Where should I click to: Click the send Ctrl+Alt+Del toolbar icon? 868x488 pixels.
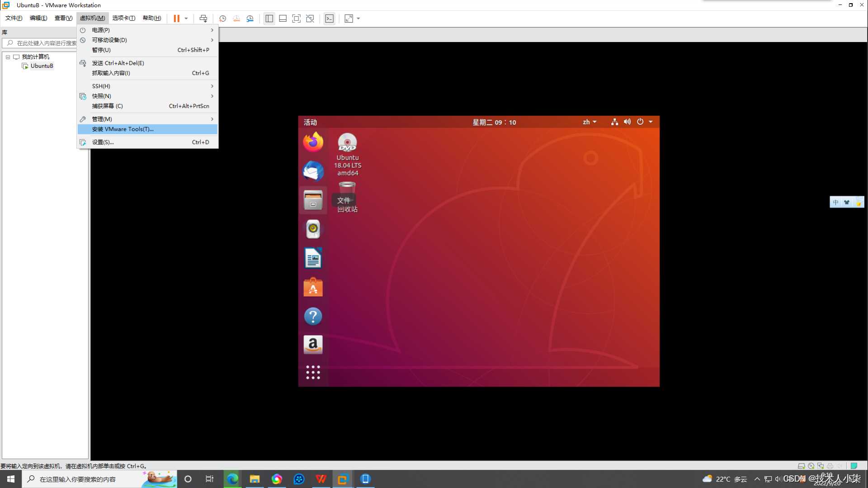click(203, 19)
